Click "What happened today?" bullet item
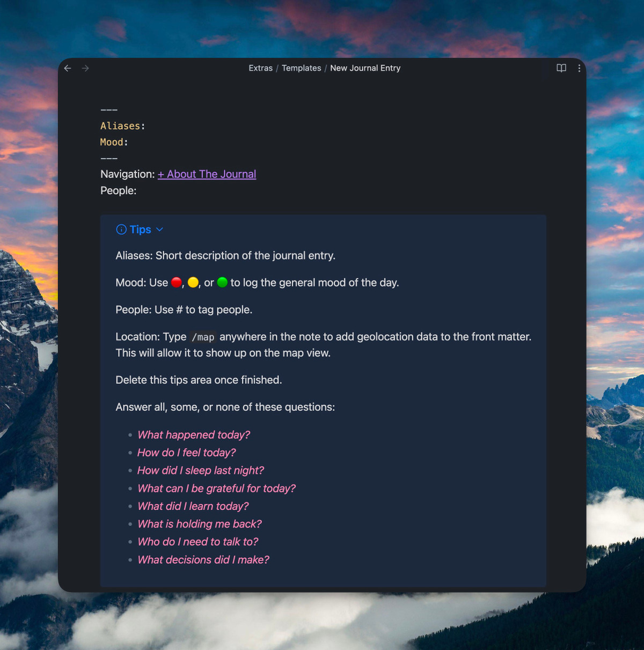The height and width of the screenshot is (650, 644). point(194,435)
